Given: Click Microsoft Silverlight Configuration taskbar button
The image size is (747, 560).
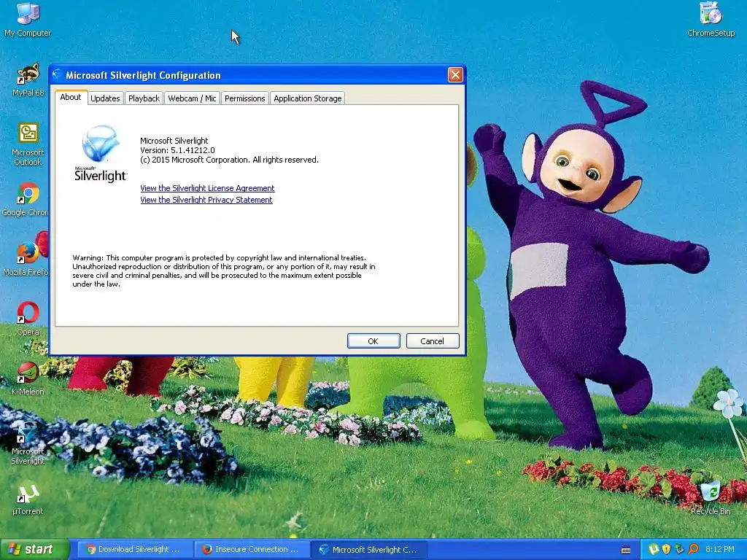Looking at the screenshot, I should coord(369,550).
